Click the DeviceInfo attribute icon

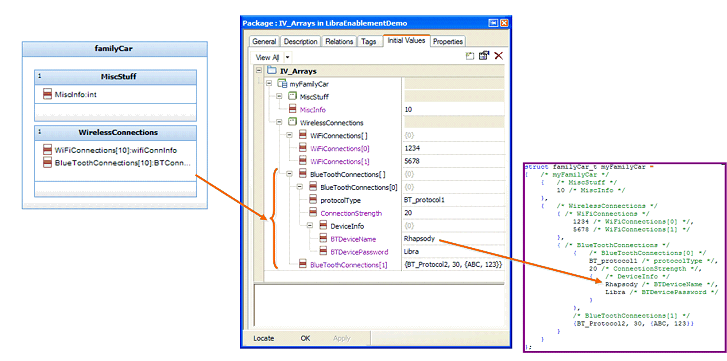(x=323, y=226)
